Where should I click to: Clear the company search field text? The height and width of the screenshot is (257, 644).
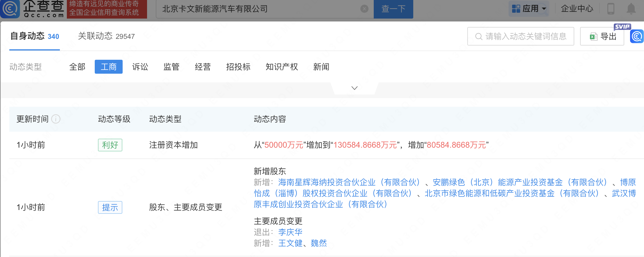364,9
